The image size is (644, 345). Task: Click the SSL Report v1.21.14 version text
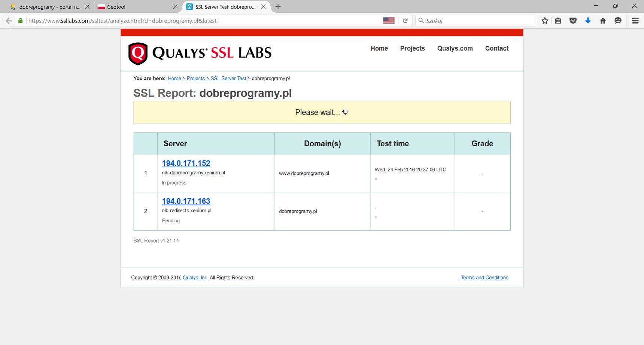tap(156, 241)
